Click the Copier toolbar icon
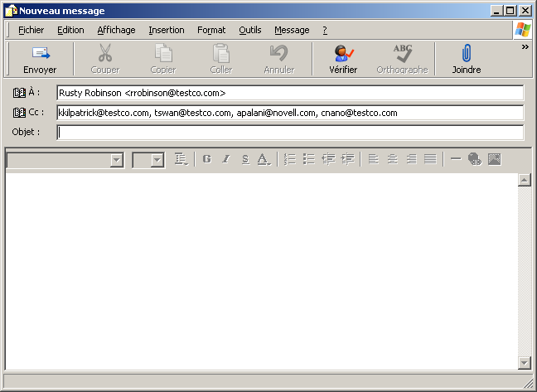 tap(163, 53)
